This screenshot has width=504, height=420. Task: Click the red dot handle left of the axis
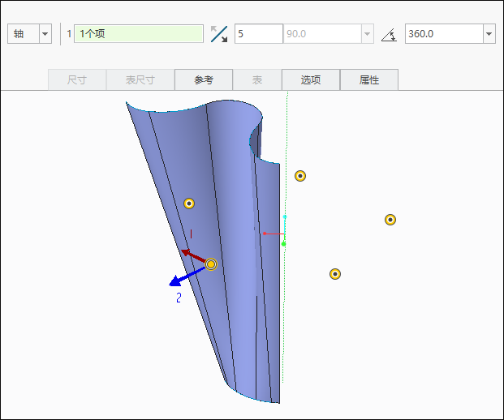click(x=265, y=234)
